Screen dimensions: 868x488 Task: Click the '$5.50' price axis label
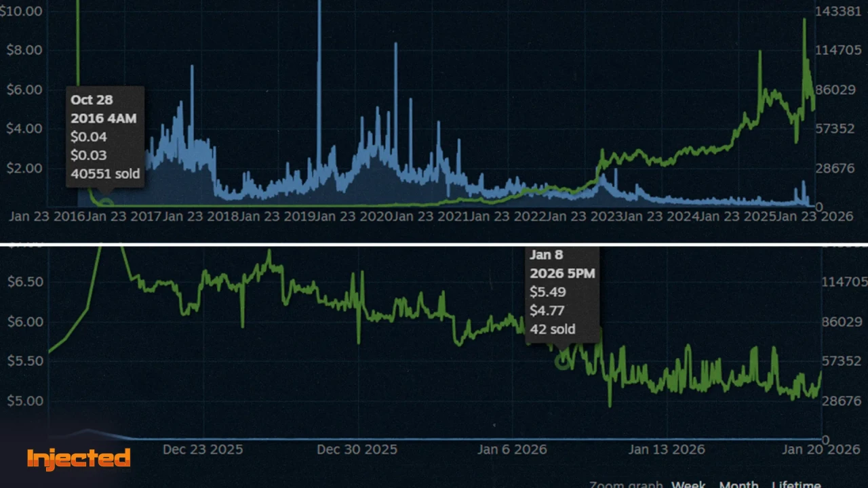tap(24, 361)
